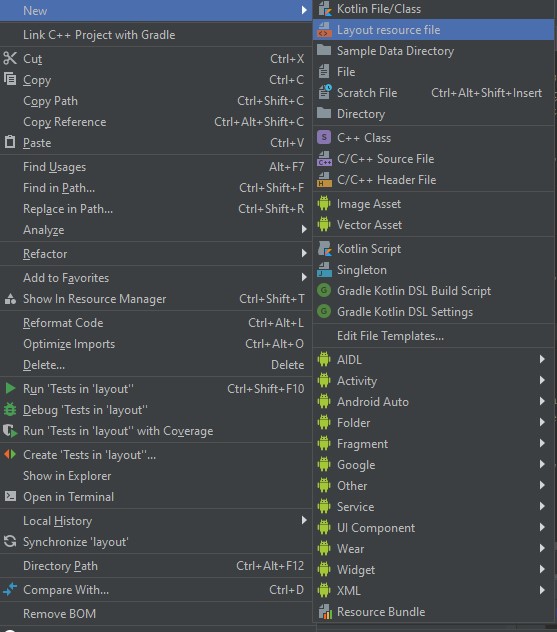Click the Kotlin Script file icon

[324, 249]
